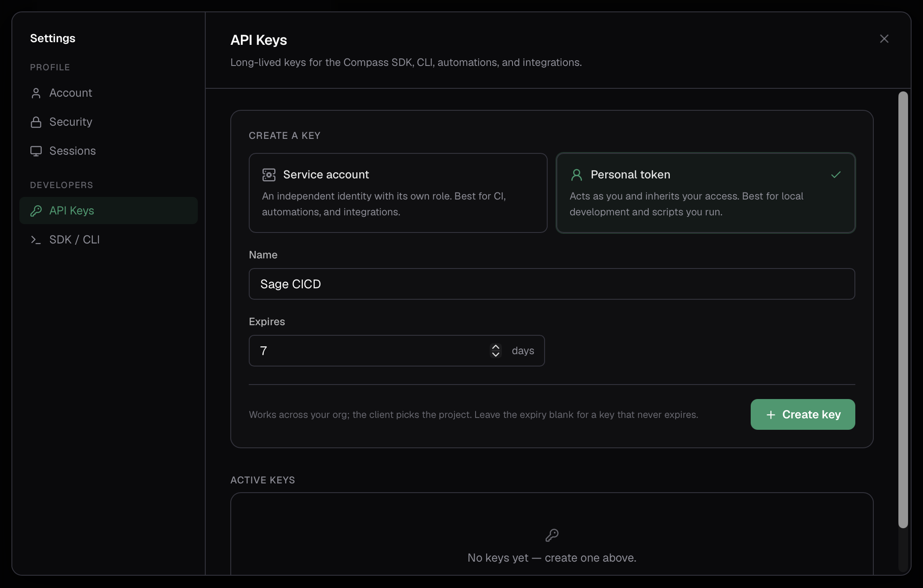Open the Security settings page
This screenshot has width=923, height=588.
click(108, 122)
